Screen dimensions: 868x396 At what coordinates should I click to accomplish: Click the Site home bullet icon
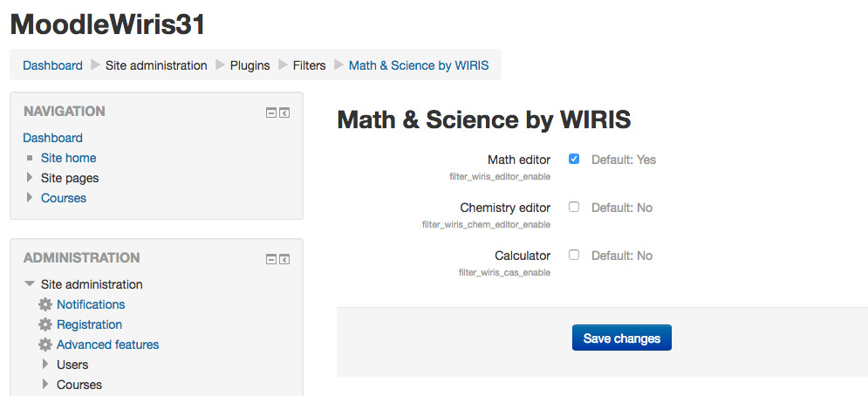click(x=29, y=159)
